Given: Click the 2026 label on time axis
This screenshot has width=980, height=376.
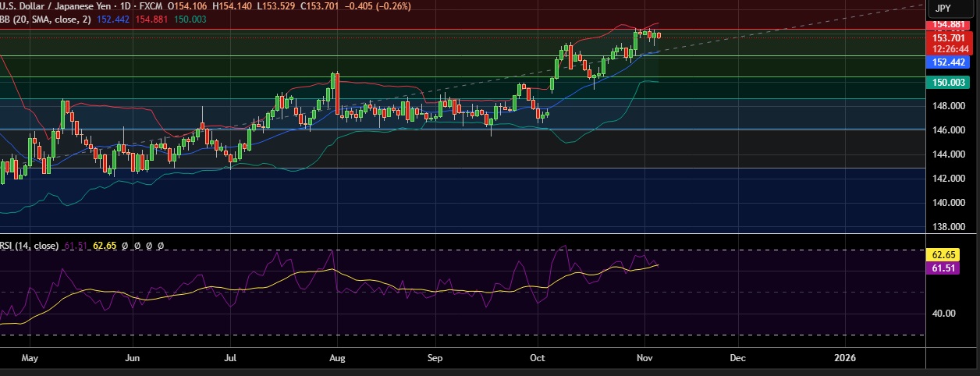Looking at the screenshot, I should pos(844,358).
